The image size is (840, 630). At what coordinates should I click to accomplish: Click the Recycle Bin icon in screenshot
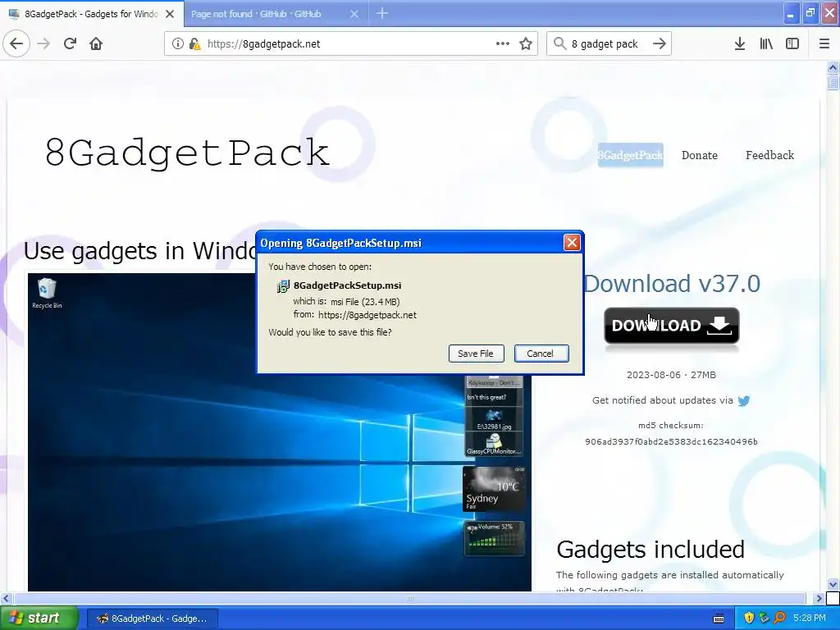[x=47, y=293]
